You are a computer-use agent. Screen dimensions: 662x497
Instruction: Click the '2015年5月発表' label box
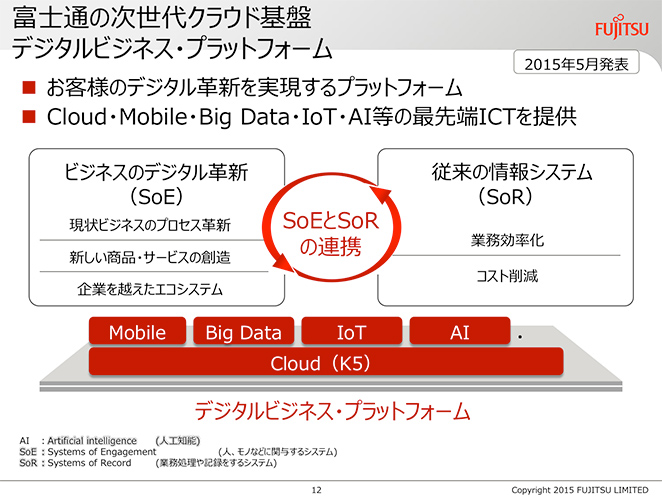click(576, 63)
